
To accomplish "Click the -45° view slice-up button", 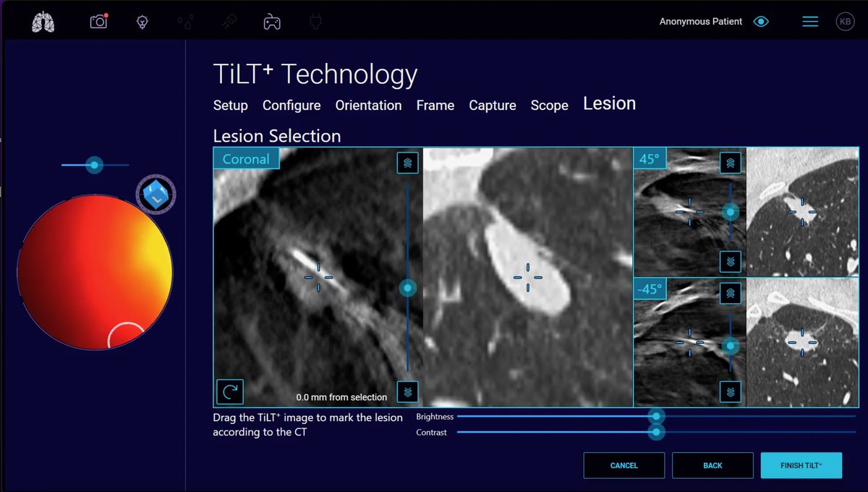I will pos(731,293).
